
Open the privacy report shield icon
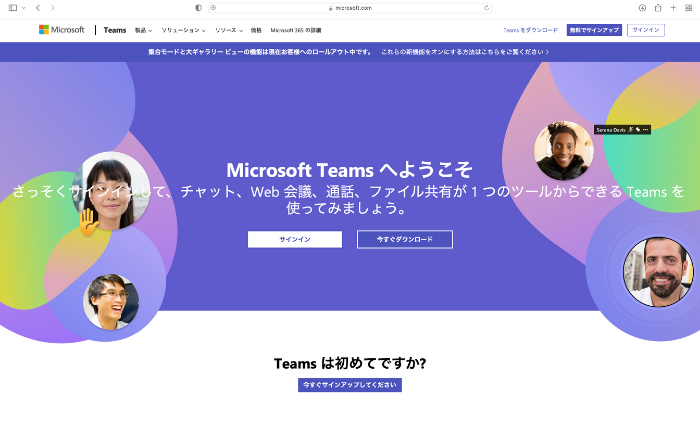click(x=199, y=8)
